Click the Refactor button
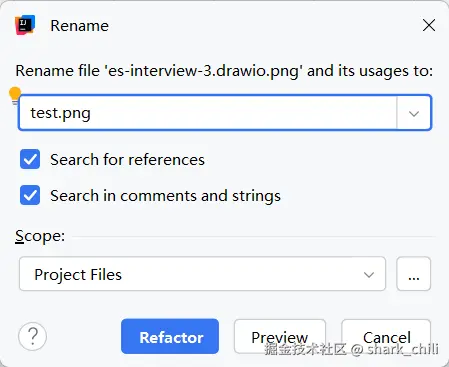Viewport: 449px width, 367px height. 170,336
